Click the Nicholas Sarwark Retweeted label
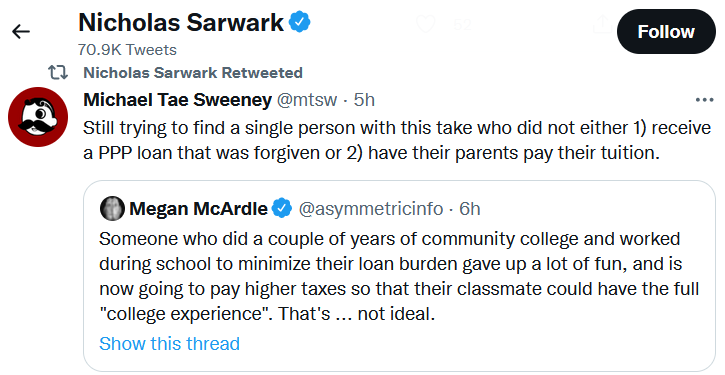The image size is (725, 375). [193, 73]
